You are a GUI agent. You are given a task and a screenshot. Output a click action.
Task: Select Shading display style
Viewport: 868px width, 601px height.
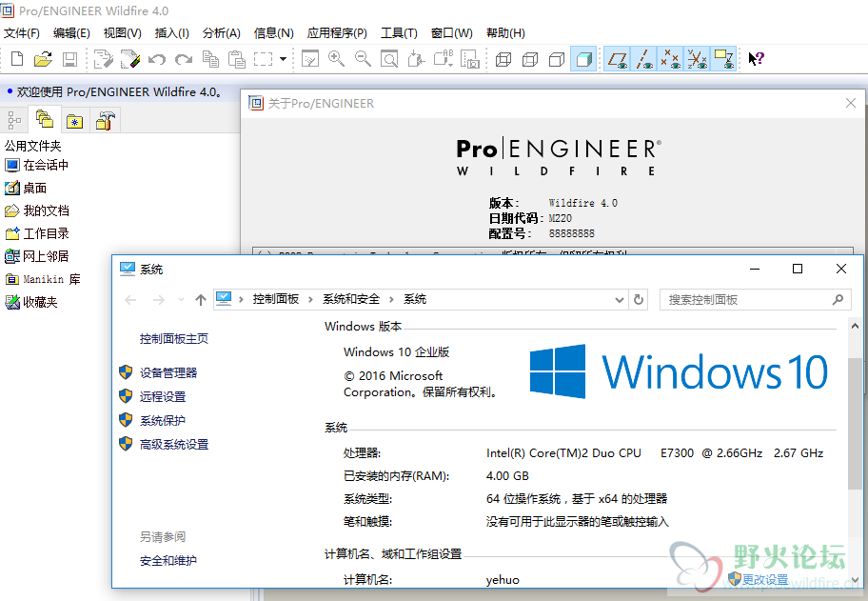[583, 59]
